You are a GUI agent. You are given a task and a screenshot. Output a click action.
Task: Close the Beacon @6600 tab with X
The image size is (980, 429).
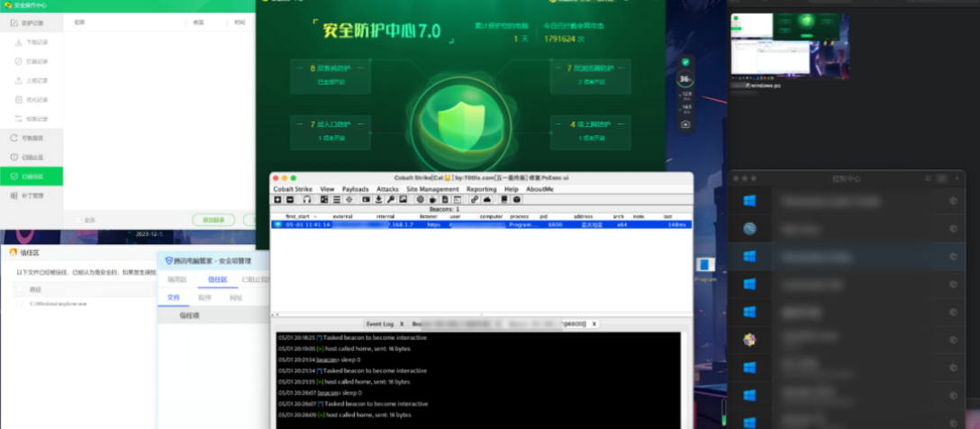[594, 324]
